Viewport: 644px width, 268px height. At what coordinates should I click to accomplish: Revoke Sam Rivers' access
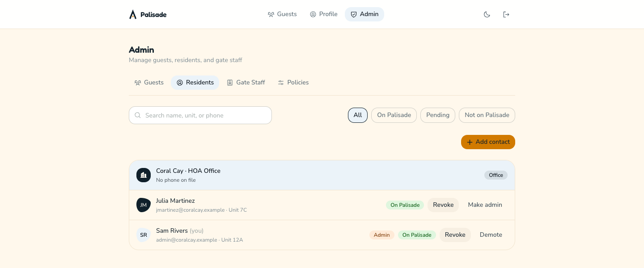(455, 235)
